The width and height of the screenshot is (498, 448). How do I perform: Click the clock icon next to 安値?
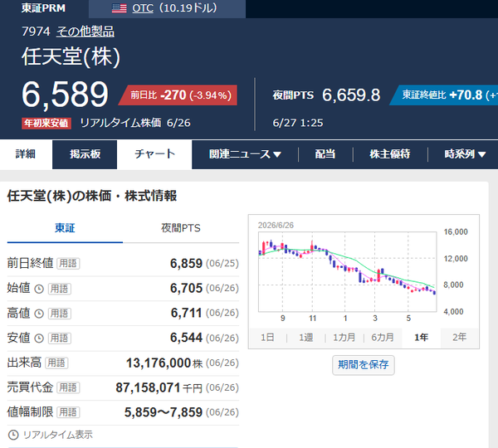(39, 338)
